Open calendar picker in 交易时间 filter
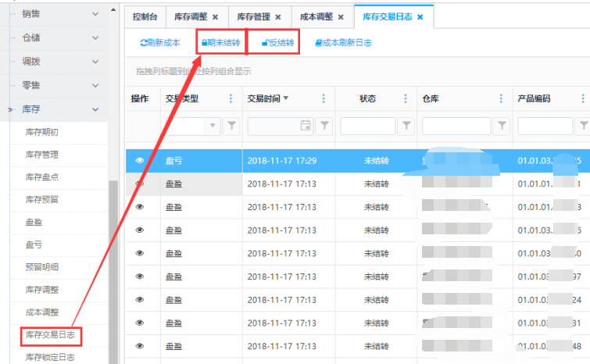Screen dimensions: 590x364 click(306, 125)
